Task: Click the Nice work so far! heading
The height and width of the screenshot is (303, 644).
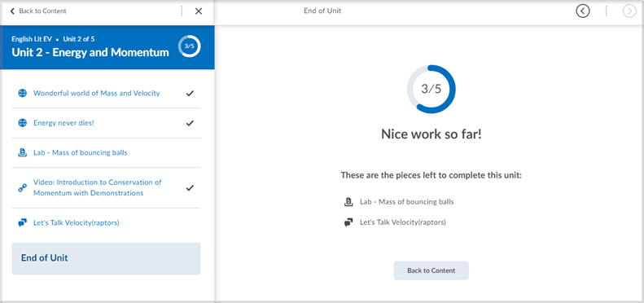Action: [432, 134]
